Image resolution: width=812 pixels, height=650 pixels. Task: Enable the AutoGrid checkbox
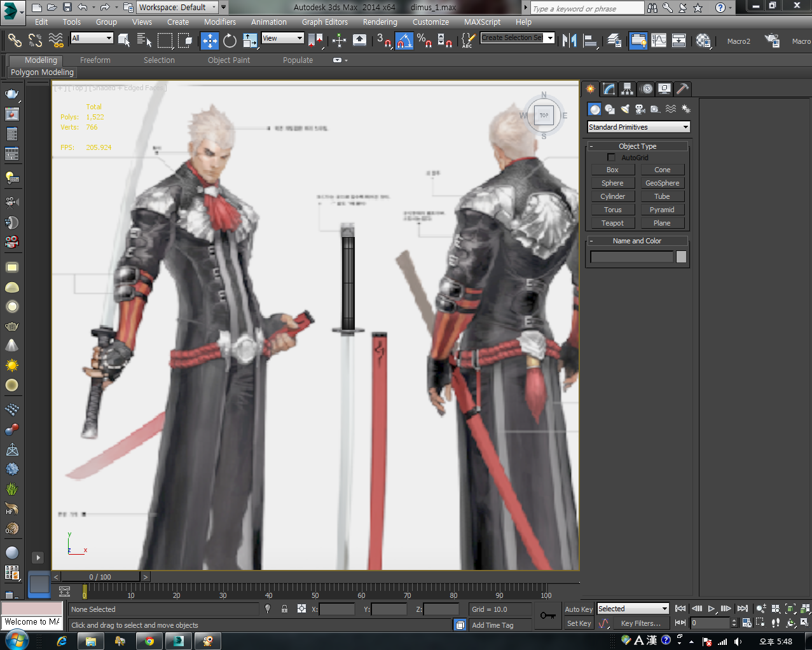(x=611, y=158)
